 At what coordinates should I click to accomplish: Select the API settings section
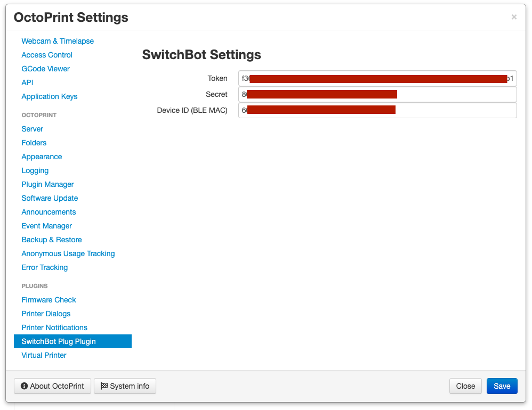tap(27, 83)
